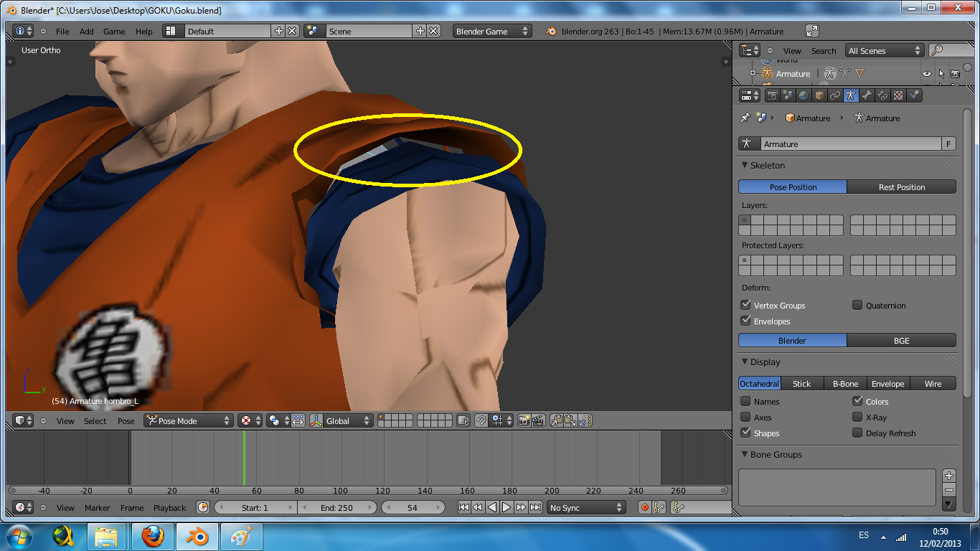This screenshot has height=551, width=980.
Task: Select Stick bone display type
Action: click(801, 384)
